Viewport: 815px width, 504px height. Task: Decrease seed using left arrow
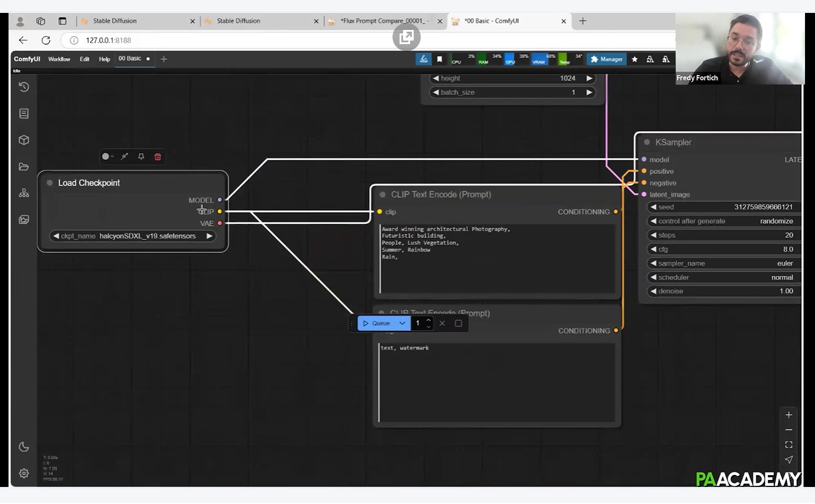(653, 207)
